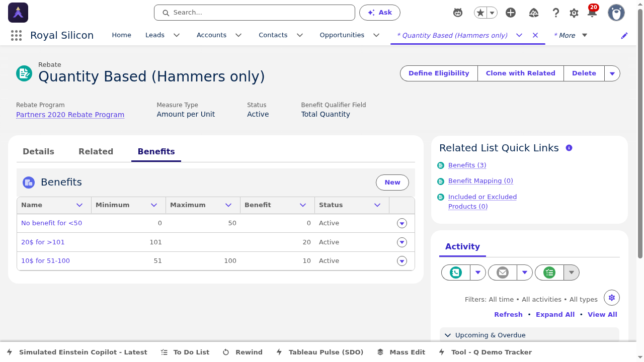The width and height of the screenshot is (644, 362).
Task: Click the Delete button
Action: pos(584,73)
